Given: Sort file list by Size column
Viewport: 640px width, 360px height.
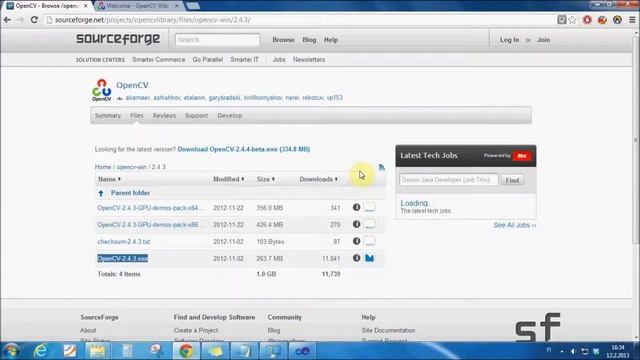Looking at the screenshot, I should click(x=266, y=179).
